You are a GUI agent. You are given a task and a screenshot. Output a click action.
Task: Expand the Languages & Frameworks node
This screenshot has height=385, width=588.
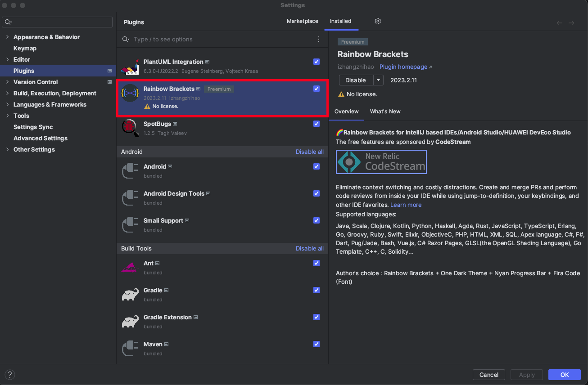pos(7,104)
